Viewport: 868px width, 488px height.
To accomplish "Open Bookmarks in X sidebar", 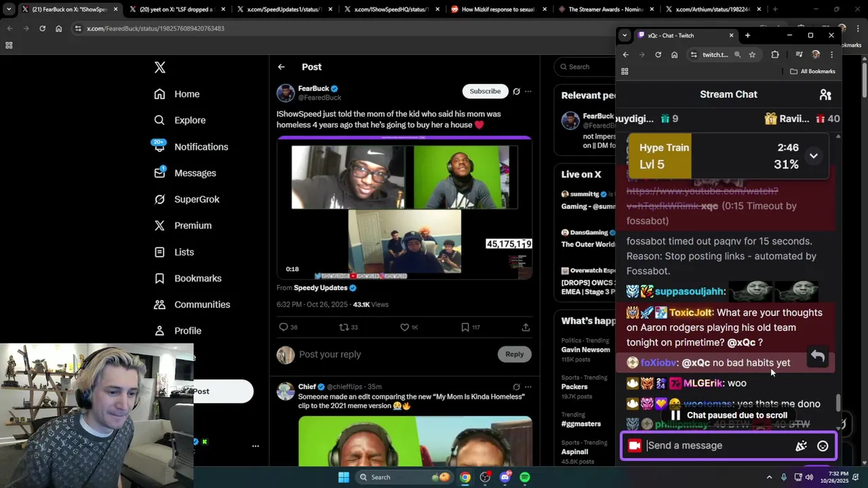I will coord(188,279).
